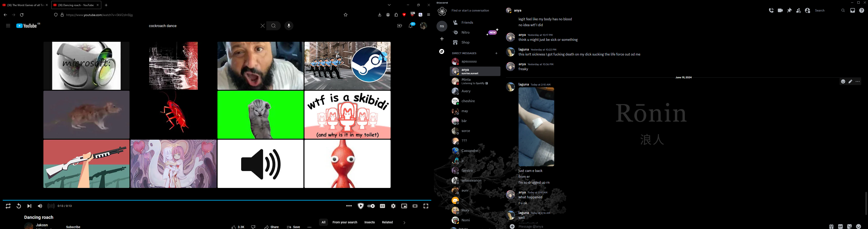
Task: Toggle the audio boost icon beside volume
Action: (51, 206)
